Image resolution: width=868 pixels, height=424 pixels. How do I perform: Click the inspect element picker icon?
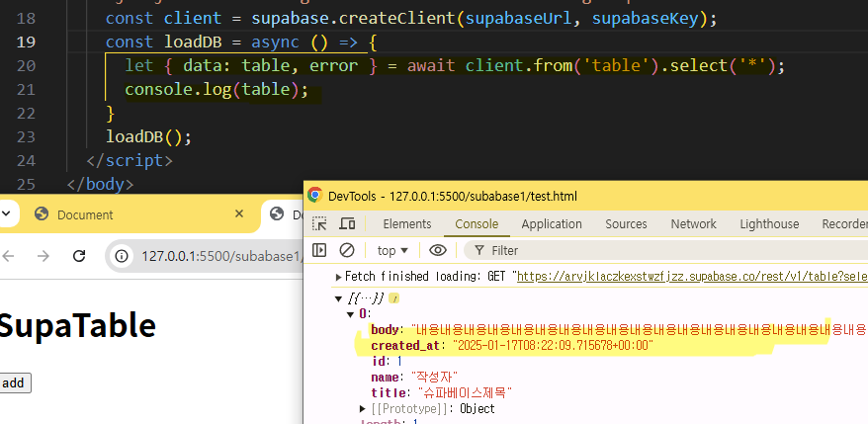(320, 224)
